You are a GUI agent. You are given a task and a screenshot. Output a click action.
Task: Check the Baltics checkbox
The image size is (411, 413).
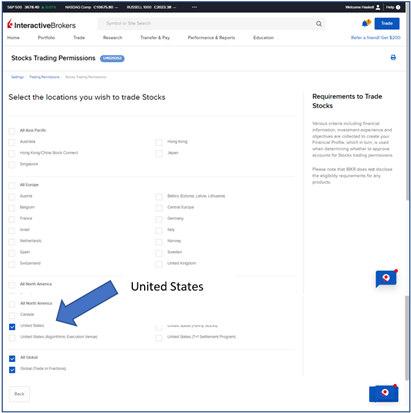[x=159, y=197]
